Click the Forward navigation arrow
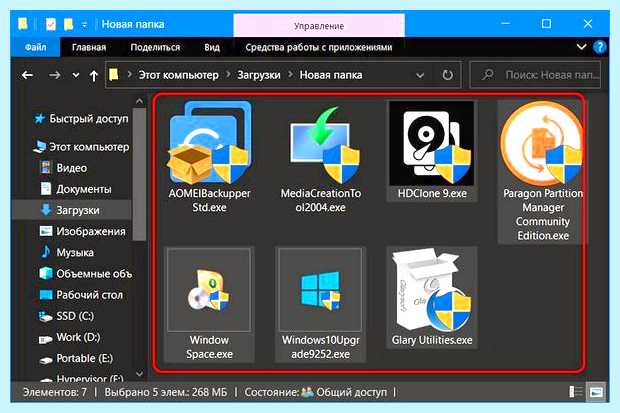The width and height of the screenshot is (620, 413). click(55, 75)
